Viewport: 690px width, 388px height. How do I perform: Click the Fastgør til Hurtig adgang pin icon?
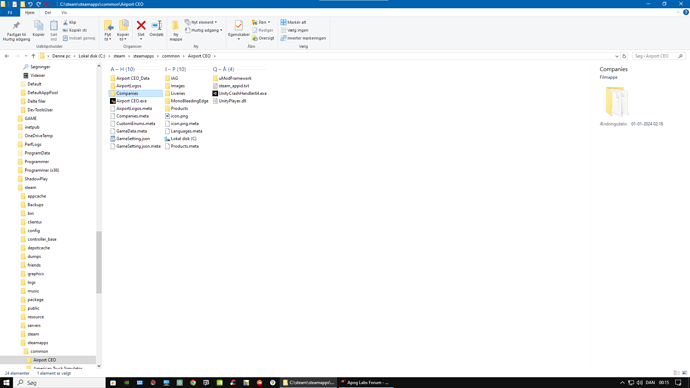point(16,26)
